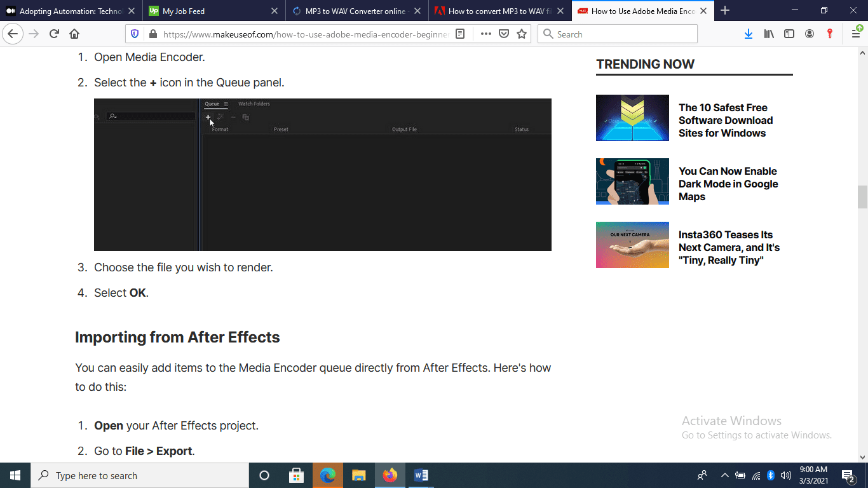The height and width of the screenshot is (488, 868).
Task: Switch to My Job Feed tab
Action: click(x=214, y=11)
